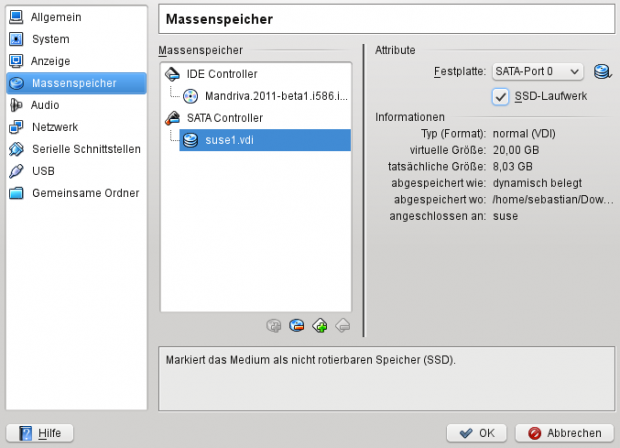Click the Hilfe button
The height and width of the screenshot is (448, 620).
pyautogui.click(x=41, y=433)
